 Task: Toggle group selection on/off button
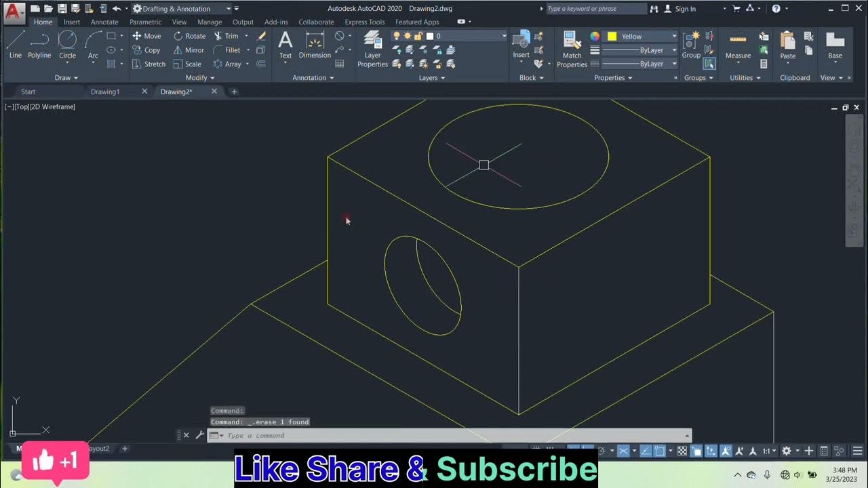(709, 64)
